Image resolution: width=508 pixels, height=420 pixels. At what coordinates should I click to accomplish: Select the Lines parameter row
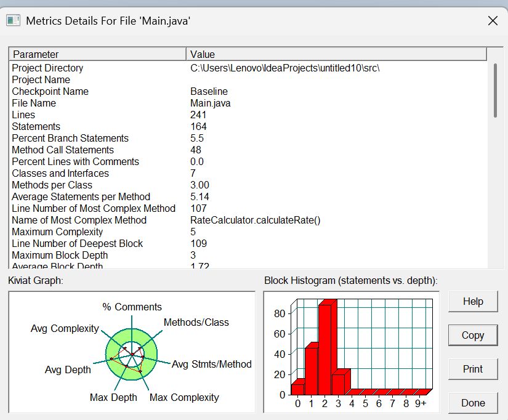tap(248, 115)
